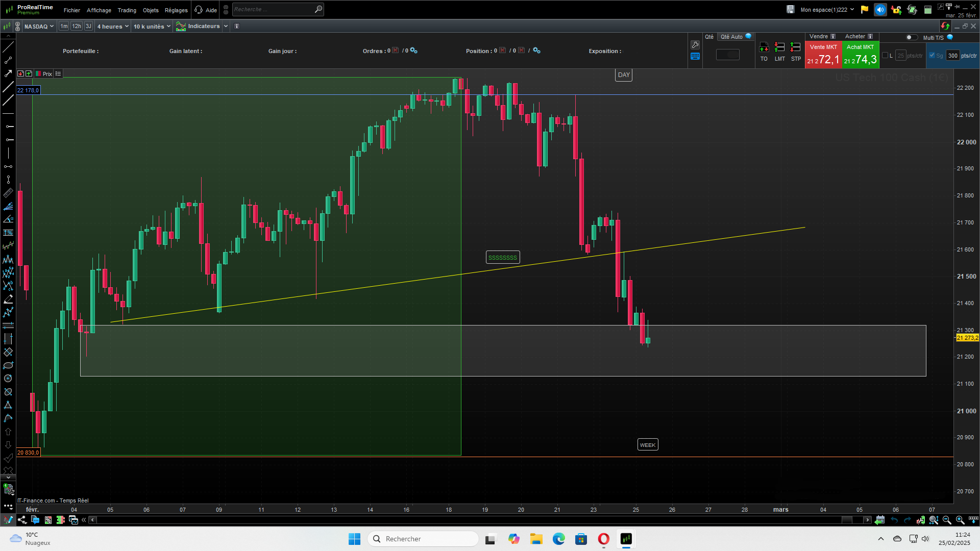Open the 4 heures timeframe dropdown
Viewport: 980px width, 551px height.
pyautogui.click(x=113, y=27)
